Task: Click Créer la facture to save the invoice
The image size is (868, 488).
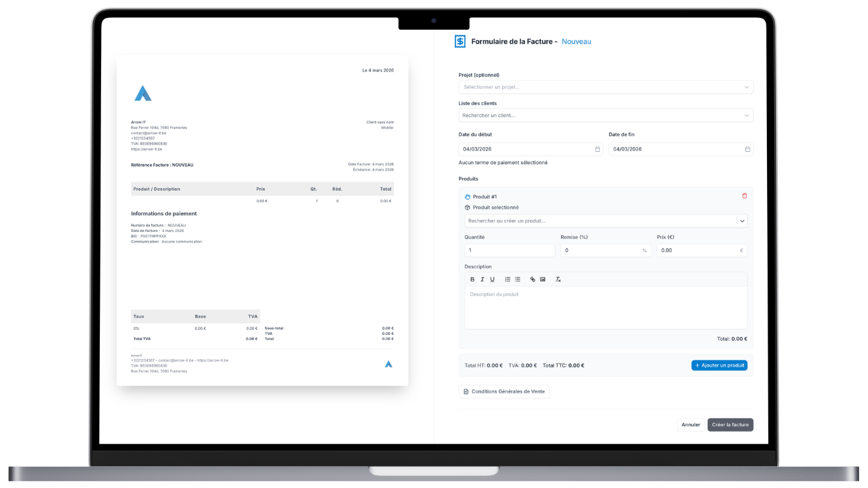Action: pos(730,424)
